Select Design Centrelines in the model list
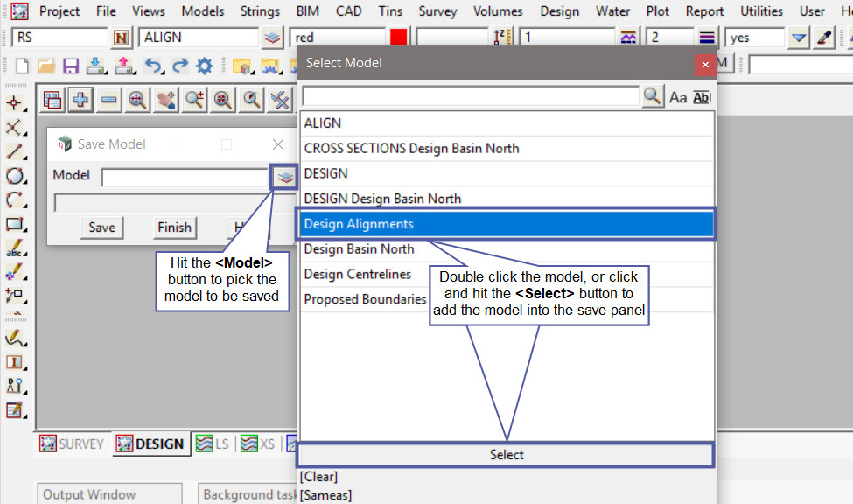This screenshot has width=853, height=504. pos(358,274)
